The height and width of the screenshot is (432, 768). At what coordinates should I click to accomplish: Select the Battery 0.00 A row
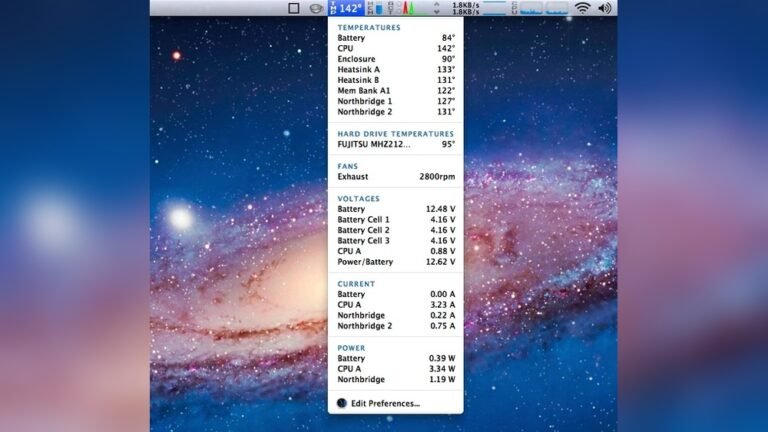(x=396, y=294)
